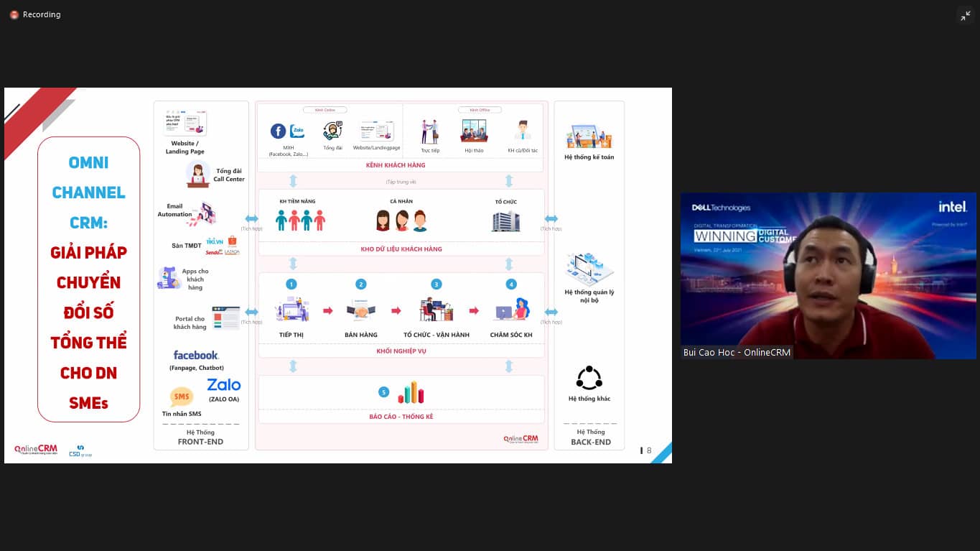The height and width of the screenshot is (551, 980).
Task: Click the 'CÁ NHÂN' three faces icon
Action: (x=401, y=221)
